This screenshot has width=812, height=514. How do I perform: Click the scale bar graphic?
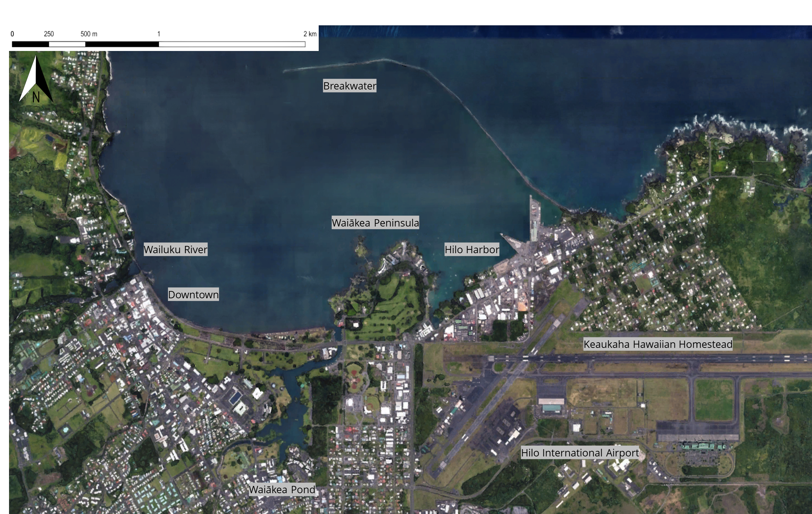point(159,44)
